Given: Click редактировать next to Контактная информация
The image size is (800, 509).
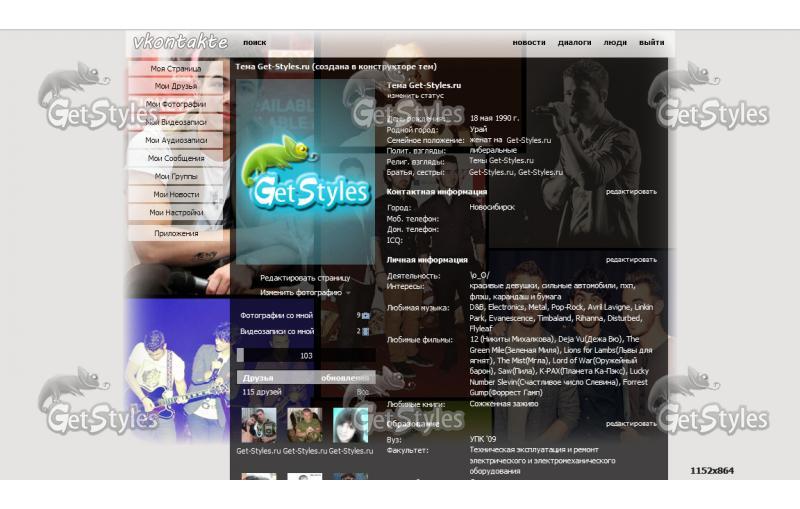Looking at the screenshot, I should (x=631, y=191).
